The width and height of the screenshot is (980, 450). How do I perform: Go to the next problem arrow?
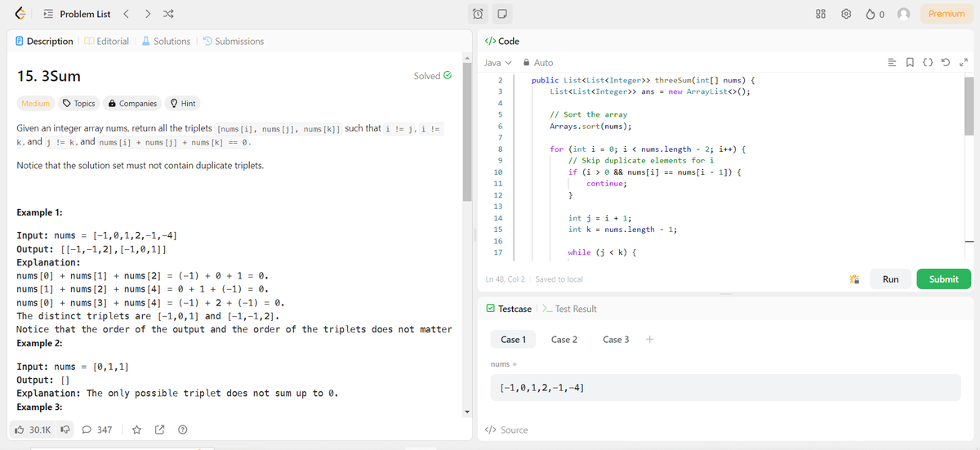pos(146,14)
